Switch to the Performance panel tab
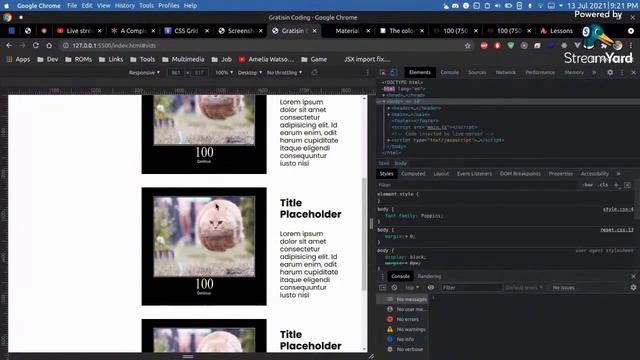 540,72
